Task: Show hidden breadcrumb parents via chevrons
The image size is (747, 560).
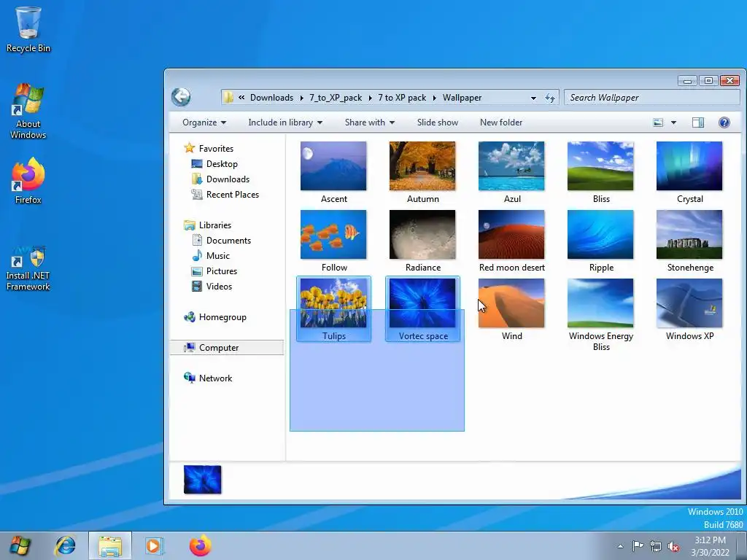Action: (x=241, y=97)
